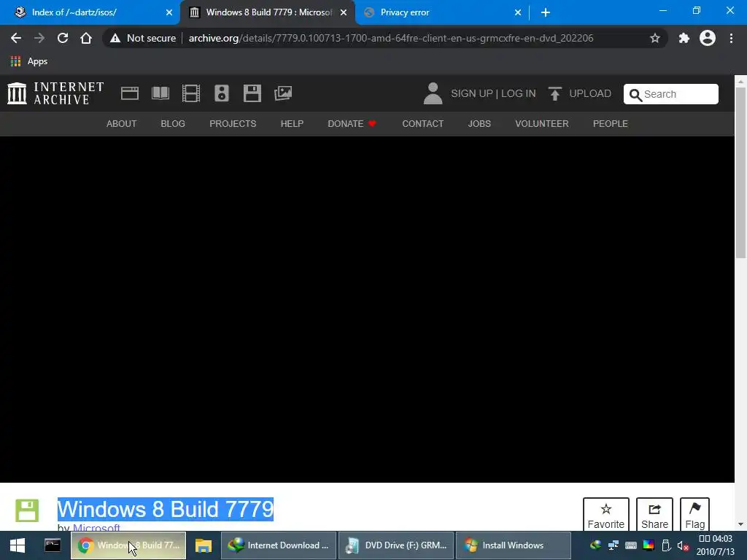Viewport: 747px width, 560px height.
Task: Open the Chrome extensions puzzle icon
Action: [684, 38]
